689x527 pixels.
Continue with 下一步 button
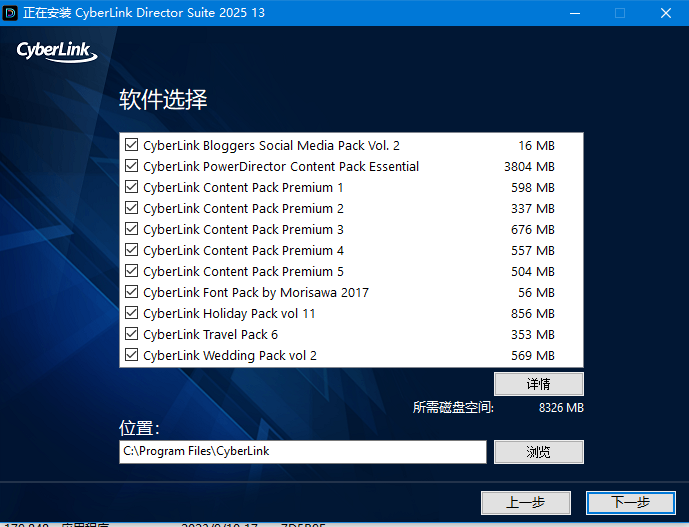point(631,502)
